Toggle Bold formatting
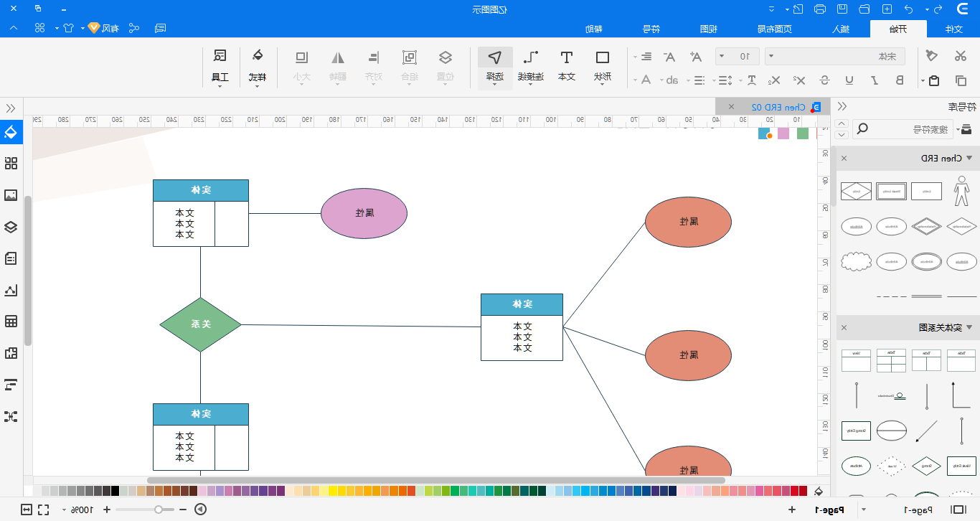 (900, 80)
